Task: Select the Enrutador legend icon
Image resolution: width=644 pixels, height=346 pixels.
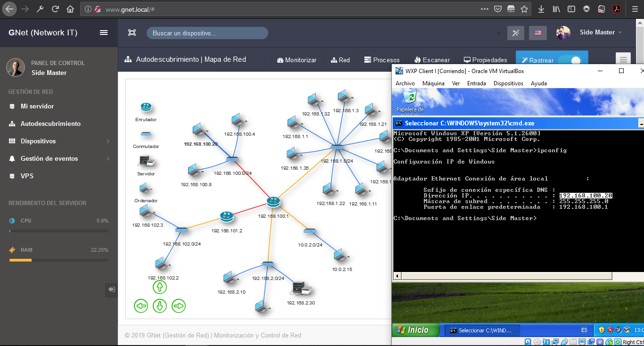Action: [146, 107]
